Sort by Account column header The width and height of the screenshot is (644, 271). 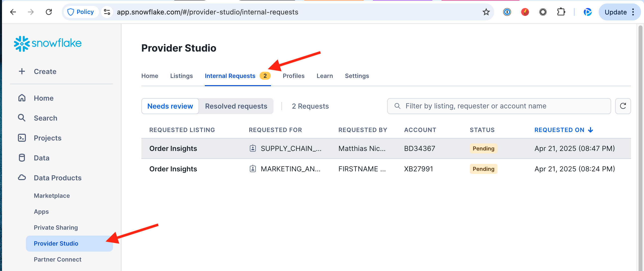coord(420,130)
